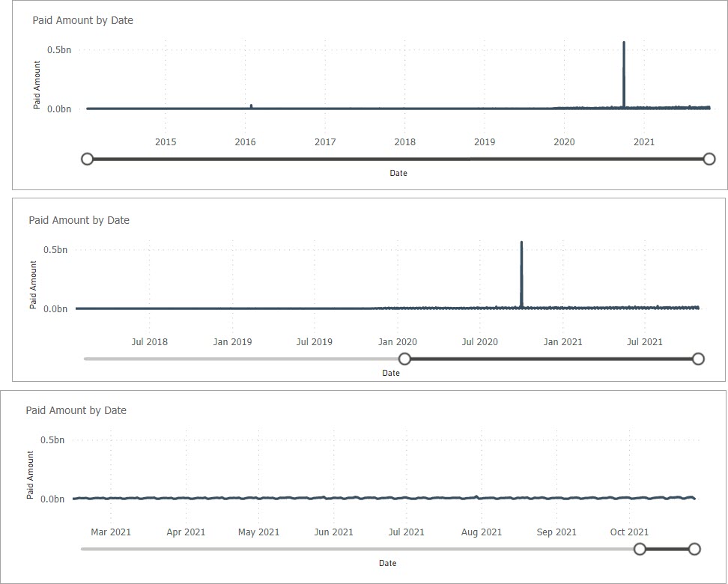728x584 pixels.
Task: Click left zoom handle below Jan 2020 chart
Action: tap(405, 359)
